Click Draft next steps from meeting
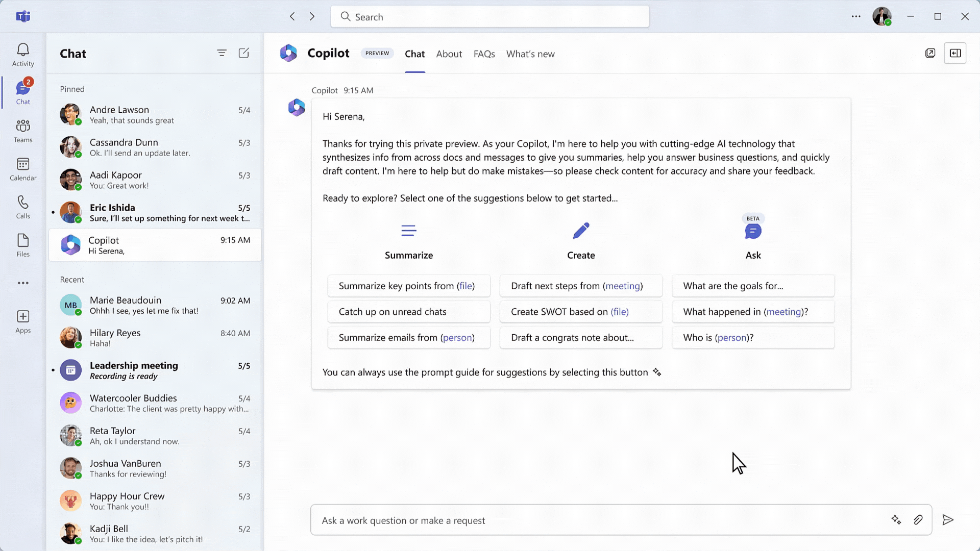Viewport: 980px width, 551px height. [x=576, y=285]
